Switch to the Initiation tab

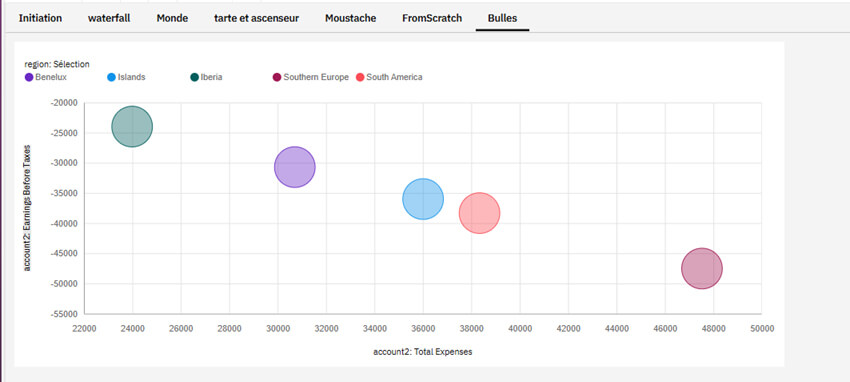click(x=40, y=18)
